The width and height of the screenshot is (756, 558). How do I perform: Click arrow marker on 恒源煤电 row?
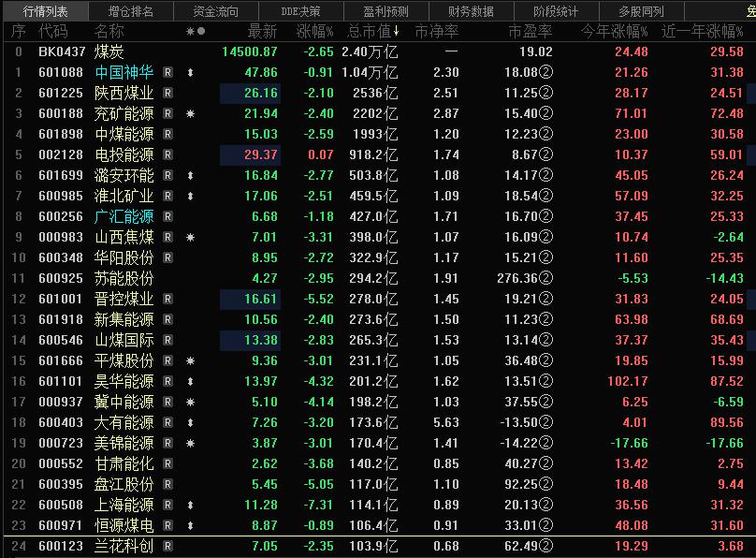point(191,525)
